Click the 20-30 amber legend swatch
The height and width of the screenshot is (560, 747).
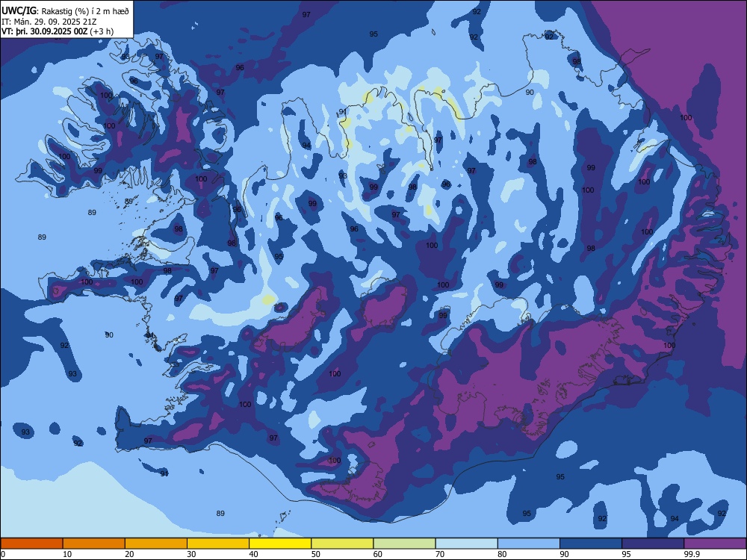coord(156,544)
